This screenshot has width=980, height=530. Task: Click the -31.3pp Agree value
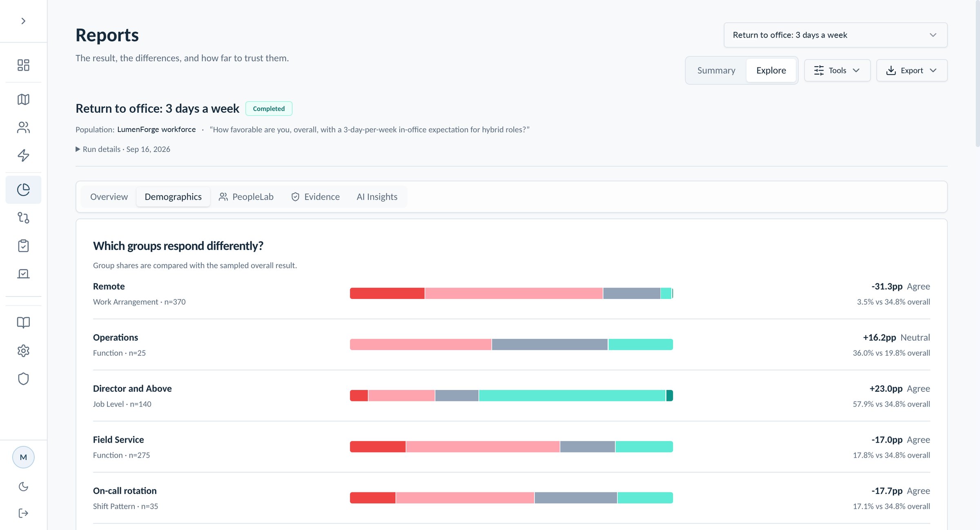[x=900, y=286]
